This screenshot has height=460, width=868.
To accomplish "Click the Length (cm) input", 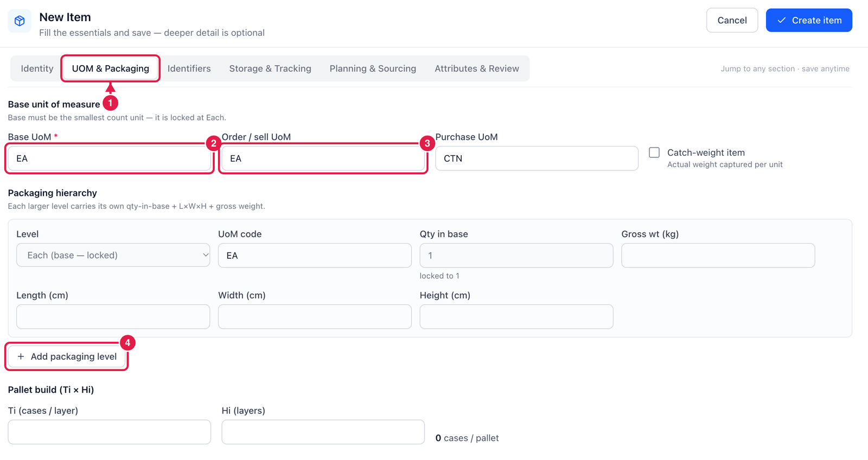I will click(x=113, y=316).
